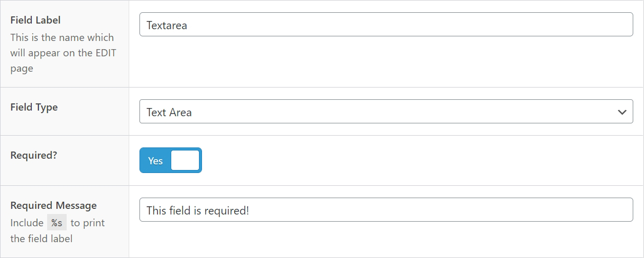Click the Field Type heading
Screen dimensions: 644x258
(x=34, y=107)
